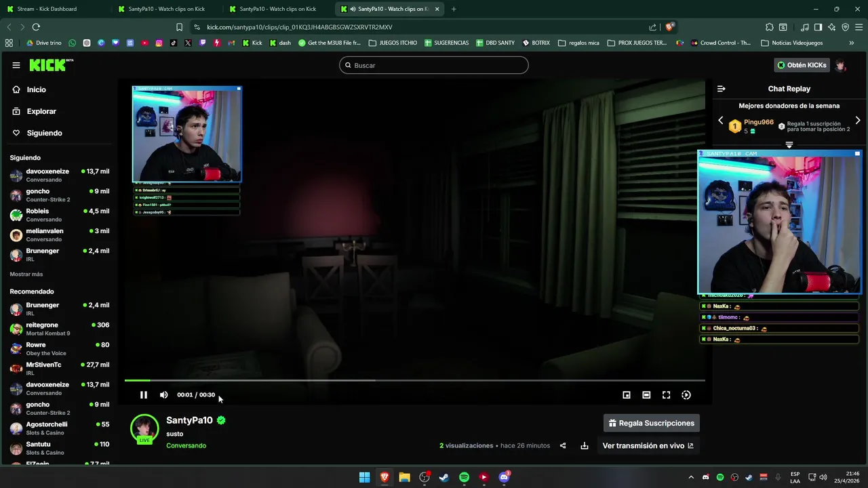Open Brave Shields icon
This screenshot has height=488, width=868.
pos(670,27)
